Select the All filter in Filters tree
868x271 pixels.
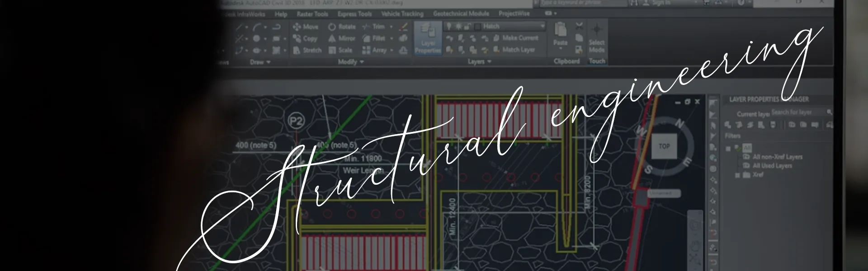(747, 148)
